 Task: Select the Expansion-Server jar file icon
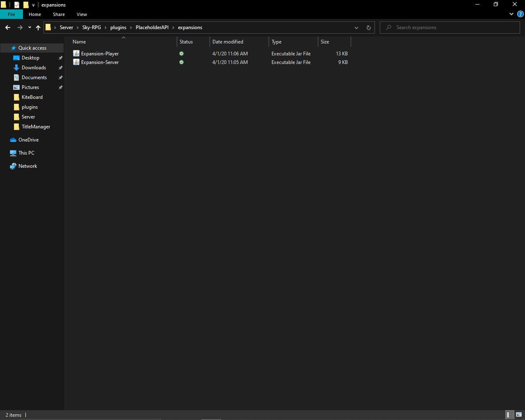pos(76,62)
